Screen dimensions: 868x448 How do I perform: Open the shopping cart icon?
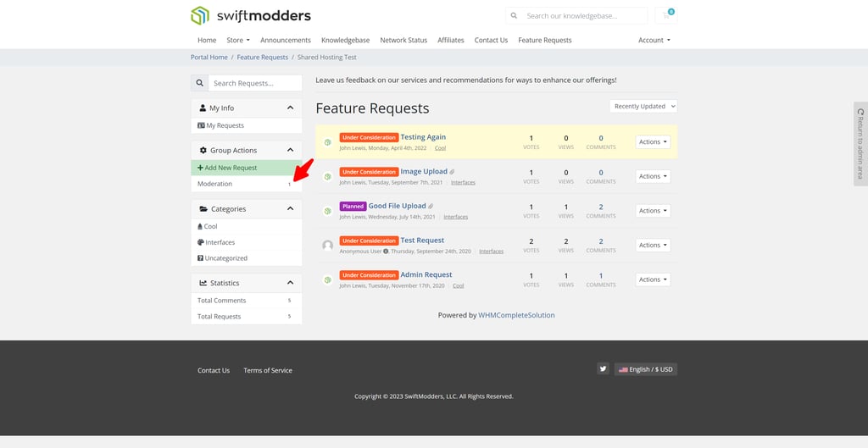coord(667,15)
